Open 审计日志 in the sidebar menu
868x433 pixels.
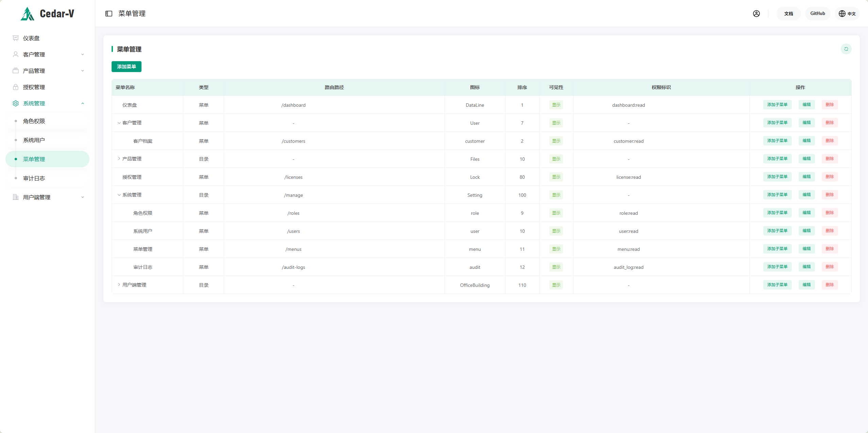(34, 178)
